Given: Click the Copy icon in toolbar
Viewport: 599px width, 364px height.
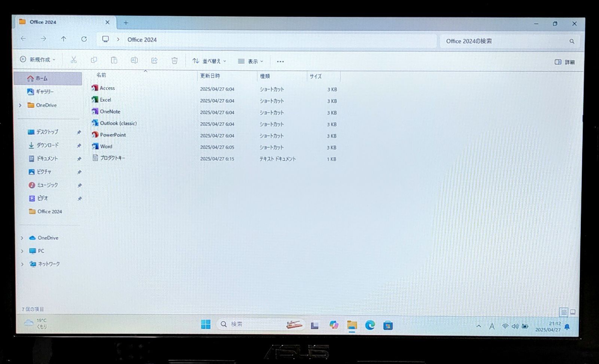Looking at the screenshot, I should pos(94,60).
